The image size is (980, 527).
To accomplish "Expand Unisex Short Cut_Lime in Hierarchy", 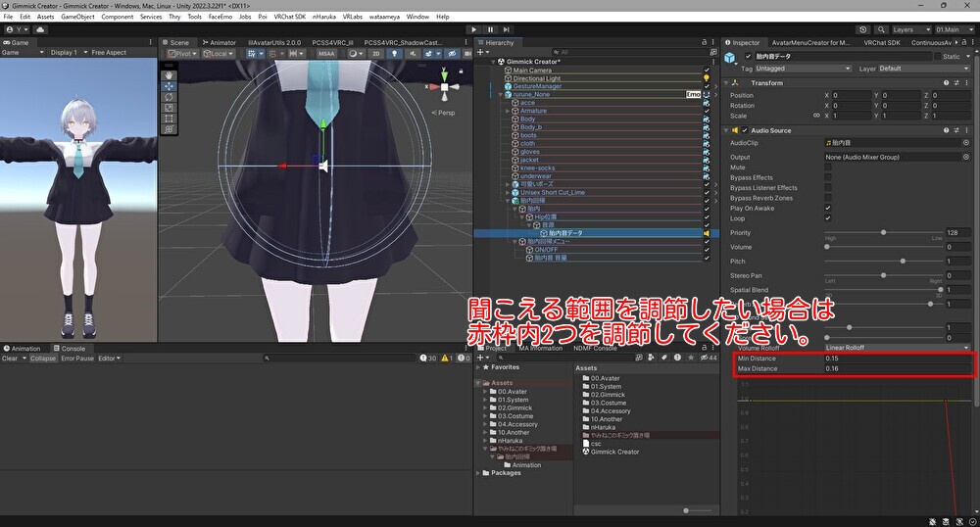I will coord(508,192).
